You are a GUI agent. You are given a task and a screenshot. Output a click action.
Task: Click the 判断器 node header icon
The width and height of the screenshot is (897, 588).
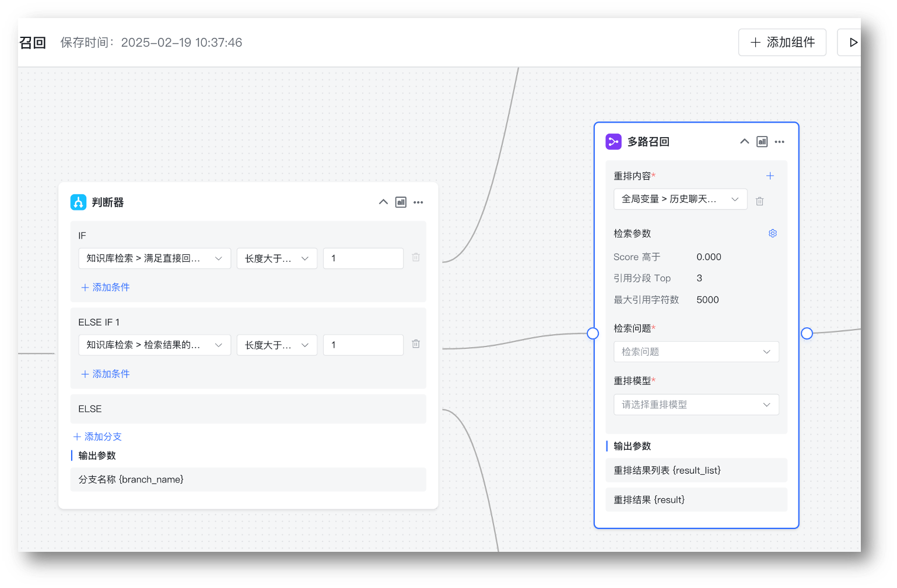[x=79, y=202]
